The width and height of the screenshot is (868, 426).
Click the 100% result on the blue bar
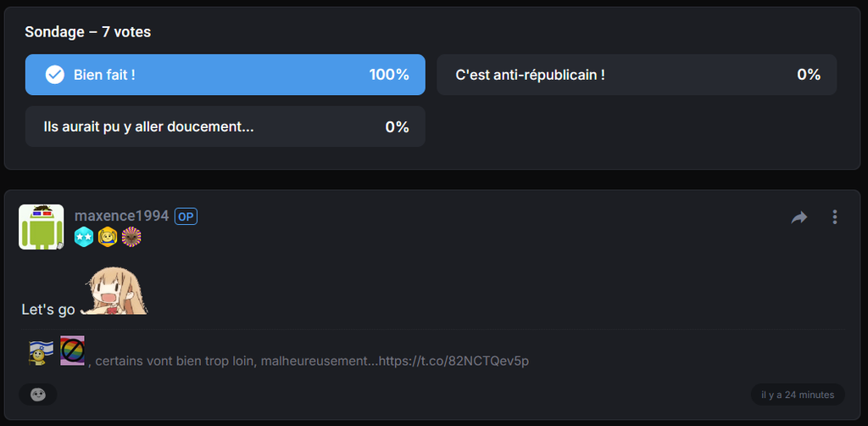coord(389,75)
